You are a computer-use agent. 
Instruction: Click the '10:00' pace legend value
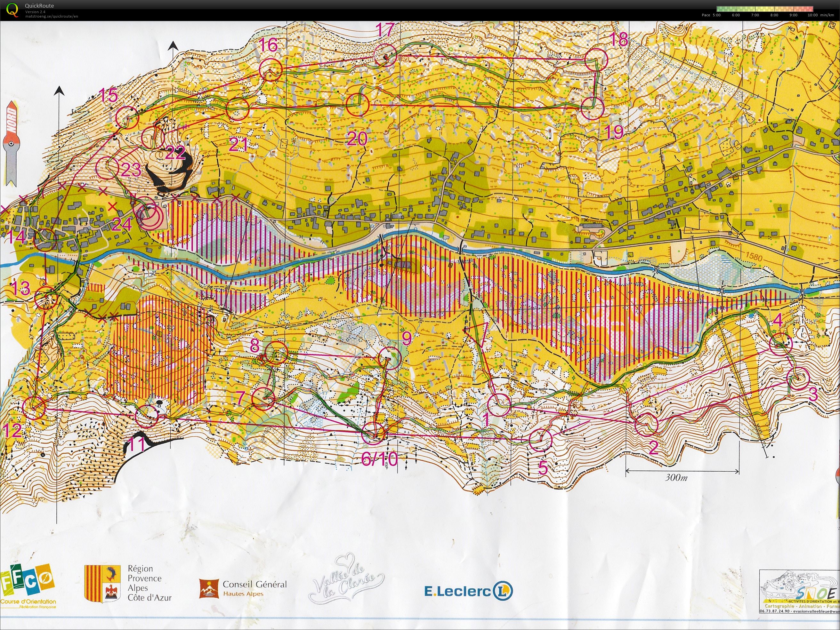(x=813, y=15)
